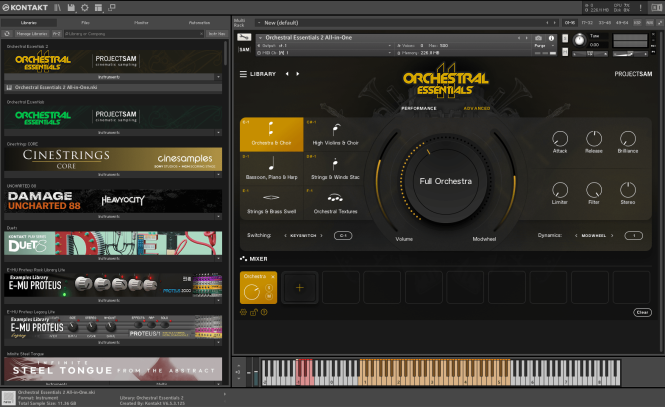Open Kontakt options gear icon
The height and width of the screenshot is (407, 665).
85,7
